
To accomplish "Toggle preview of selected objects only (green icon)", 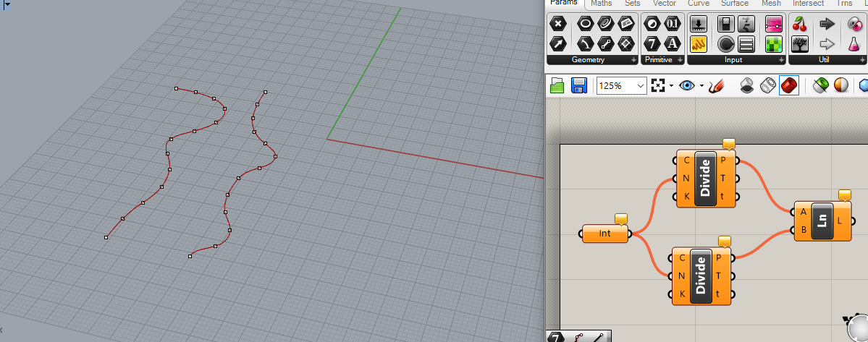I will coord(820,85).
